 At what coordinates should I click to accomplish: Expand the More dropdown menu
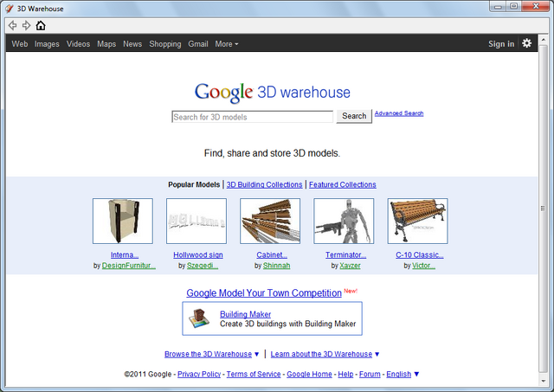(227, 44)
